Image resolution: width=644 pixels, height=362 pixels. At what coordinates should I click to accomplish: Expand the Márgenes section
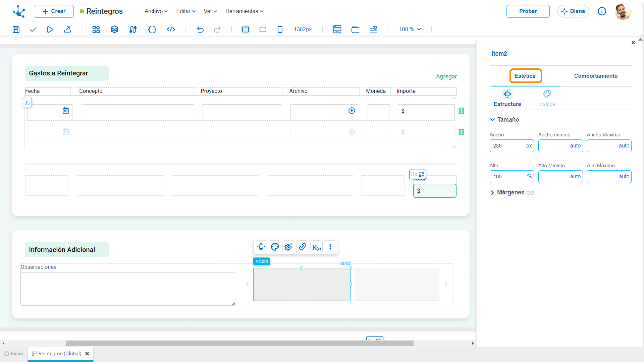[x=507, y=192]
